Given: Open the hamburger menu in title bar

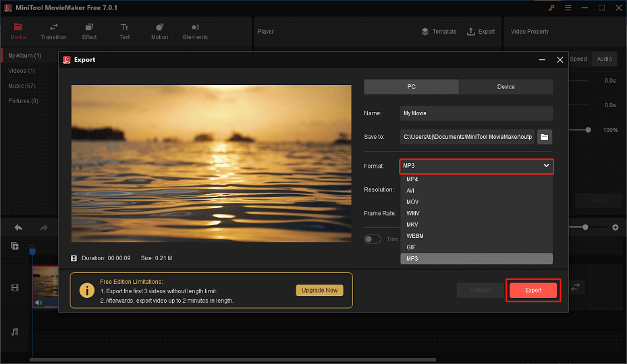Looking at the screenshot, I should click(x=568, y=7).
